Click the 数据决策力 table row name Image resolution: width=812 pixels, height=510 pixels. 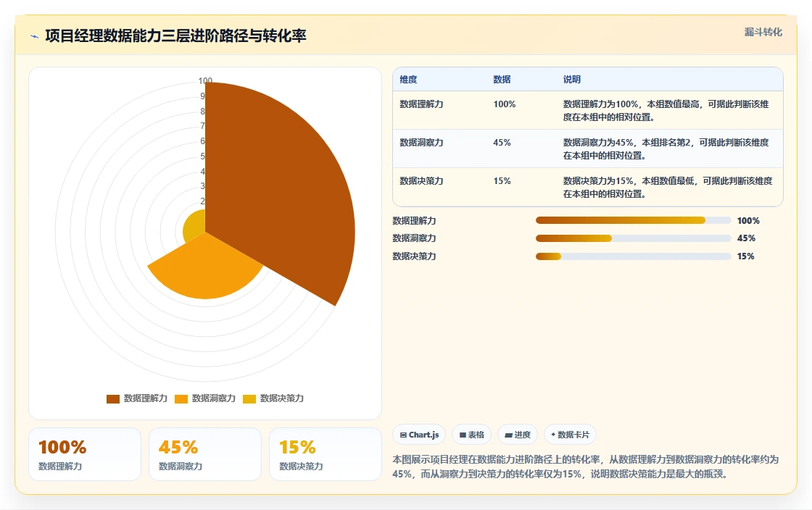click(x=421, y=180)
